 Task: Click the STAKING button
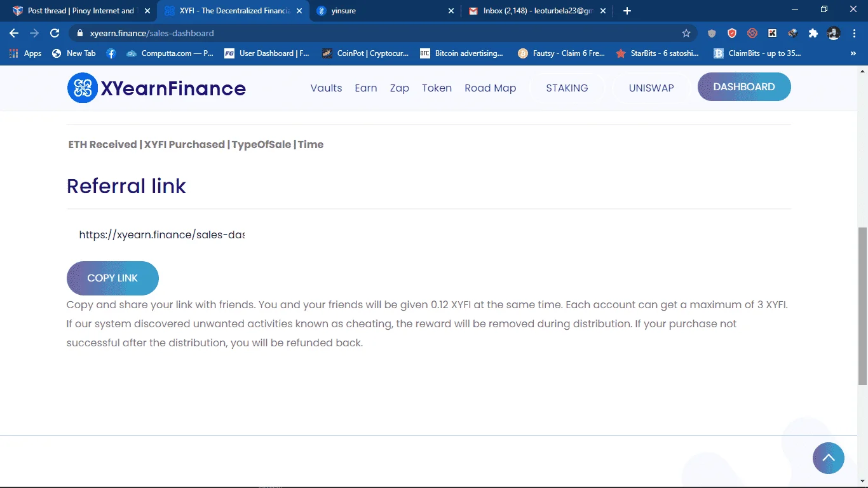pyautogui.click(x=567, y=88)
